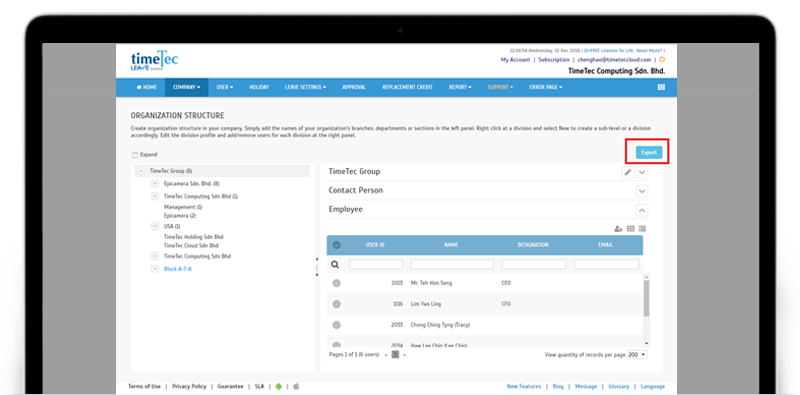Go to the Home menu item
This screenshot has height=395, width=800.
tap(146, 87)
